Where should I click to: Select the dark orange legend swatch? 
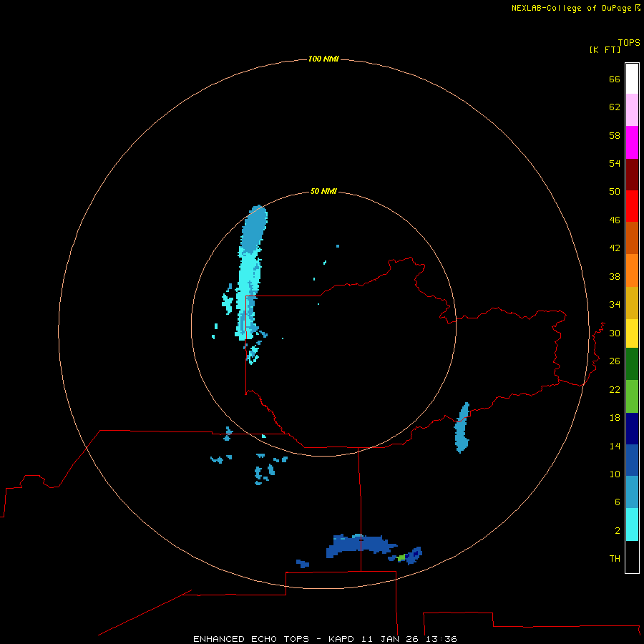click(632, 238)
